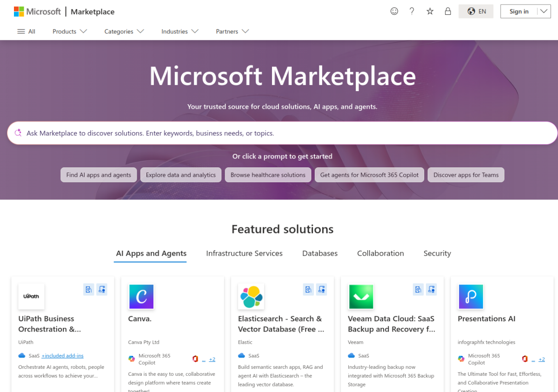The height and width of the screenshot is (392, 558).
Task: Switch to the Collaboration tab
Action: point(380,253)
